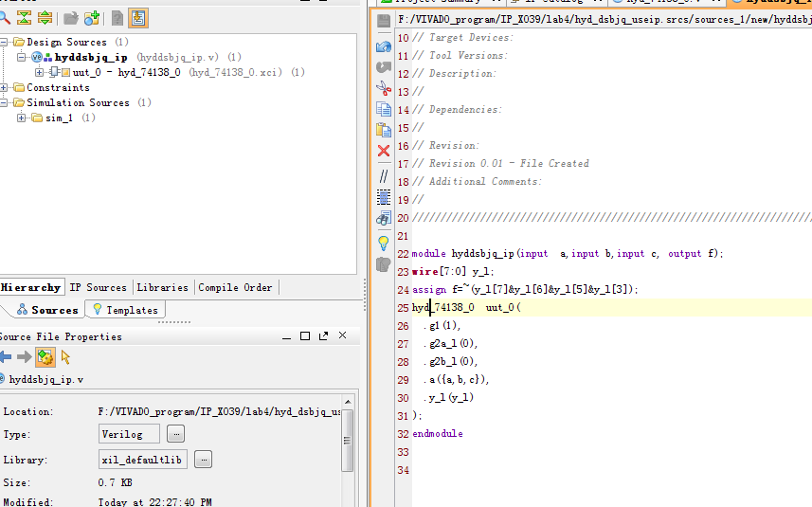
Task: Click the lightbulb Language Templates icon in editor
Action: [384, 243]
